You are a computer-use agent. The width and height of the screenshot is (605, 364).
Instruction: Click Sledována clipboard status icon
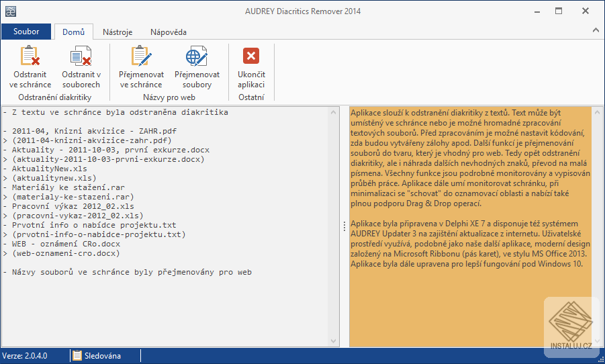pos(77,355)
